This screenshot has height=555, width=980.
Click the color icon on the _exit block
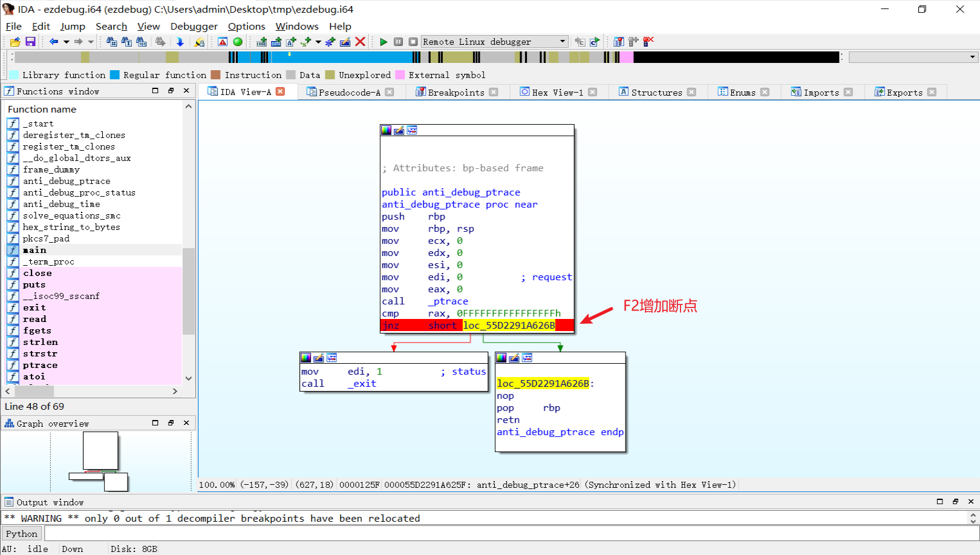[305, 358]
